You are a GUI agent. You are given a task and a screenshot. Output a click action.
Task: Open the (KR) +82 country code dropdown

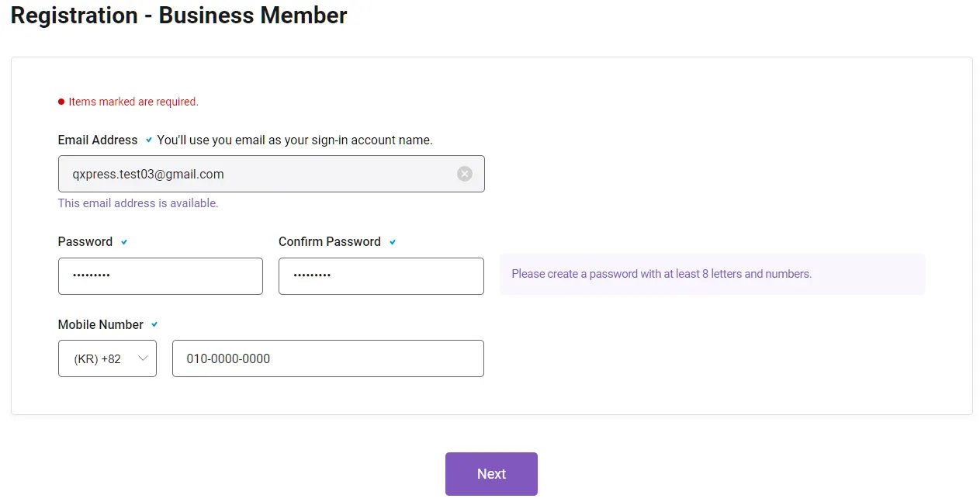[x=107, y=358]
